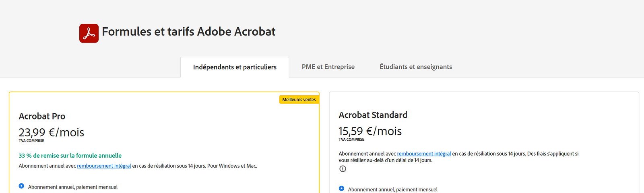Open remboursement intégral link in Acrobat Standard
Image resolution: width=644 pixels, height=193 pixels.
click(x=424, y=154)
